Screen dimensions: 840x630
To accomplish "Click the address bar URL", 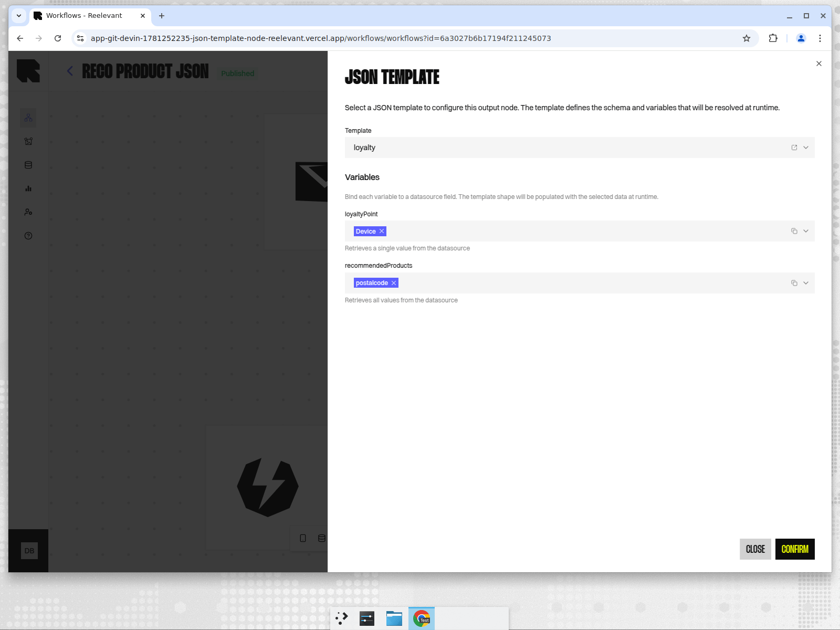I will coord(321,38).
